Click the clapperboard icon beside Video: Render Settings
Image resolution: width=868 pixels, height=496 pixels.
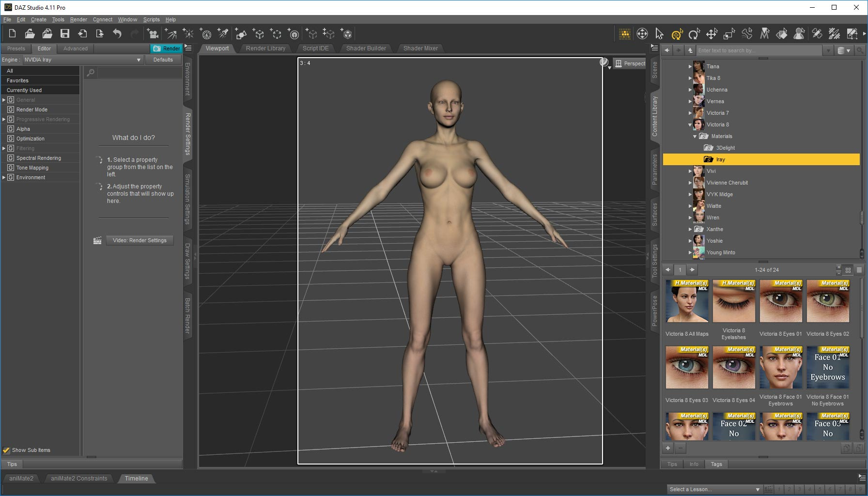pyautogui.click(x=97, y=241)
